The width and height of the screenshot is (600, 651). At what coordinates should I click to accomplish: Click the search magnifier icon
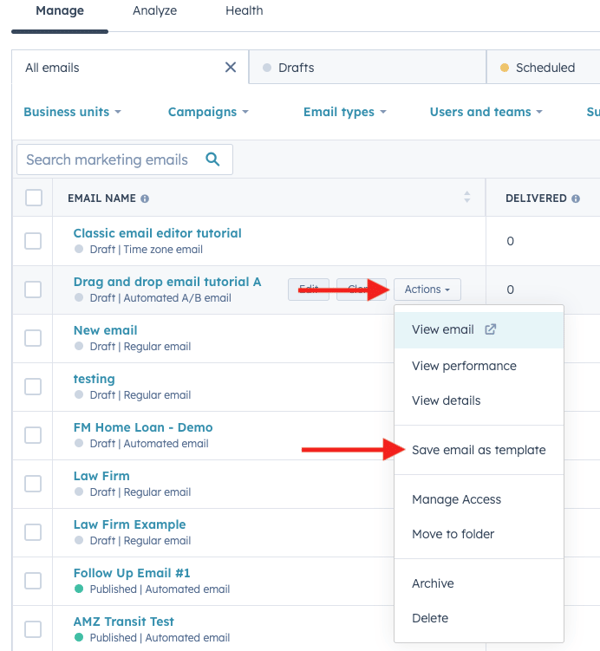(213, 159)
